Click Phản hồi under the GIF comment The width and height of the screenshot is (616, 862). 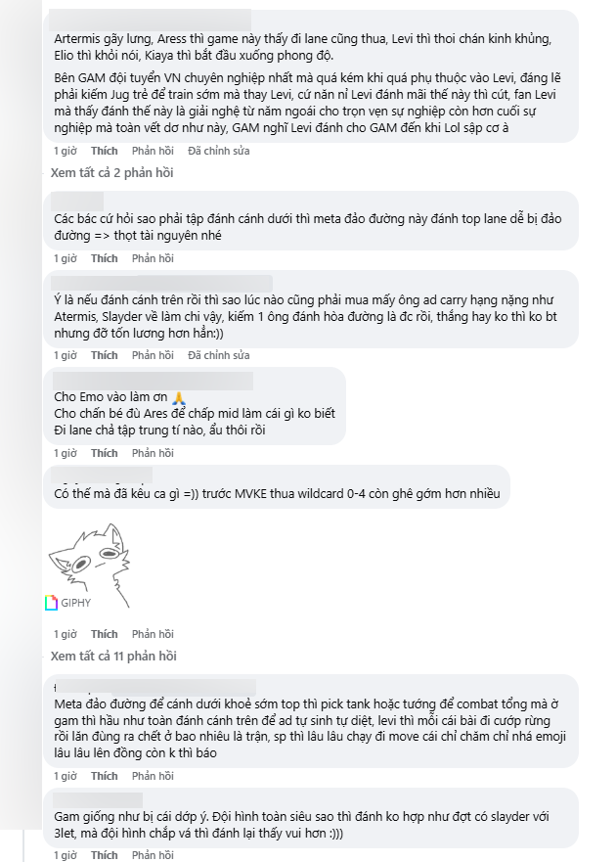click(x=153, y=634)
